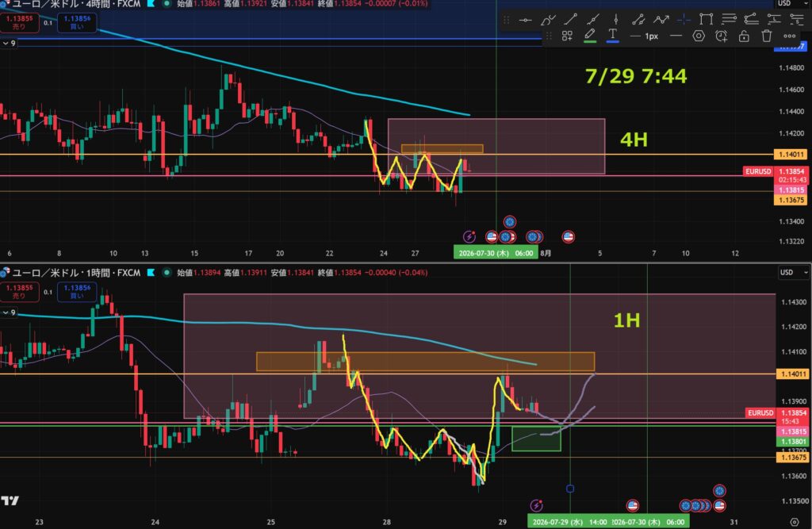The height and width of the screenshot is (529, 812).
Task: Click the market status dot on 4-hour chart
Action: click(x=167, y=4)
